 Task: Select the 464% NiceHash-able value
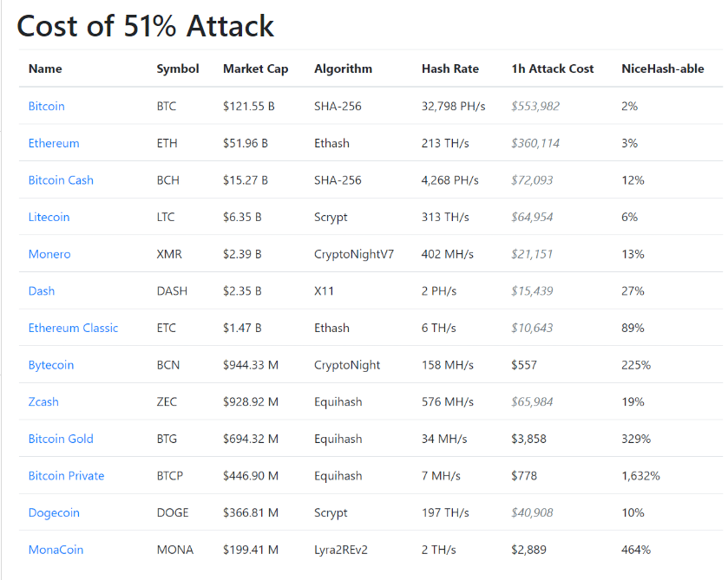click(x=636, y=550)
